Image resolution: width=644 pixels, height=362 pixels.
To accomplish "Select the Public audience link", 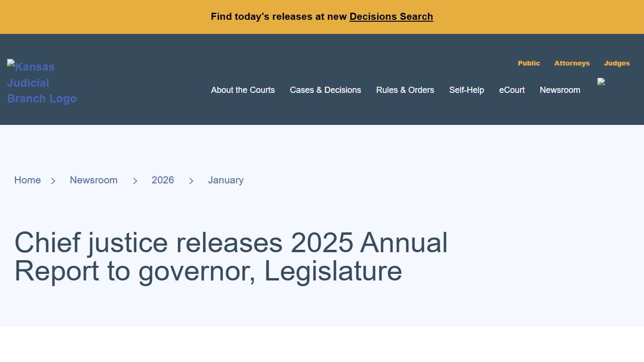I will (528, 63).
